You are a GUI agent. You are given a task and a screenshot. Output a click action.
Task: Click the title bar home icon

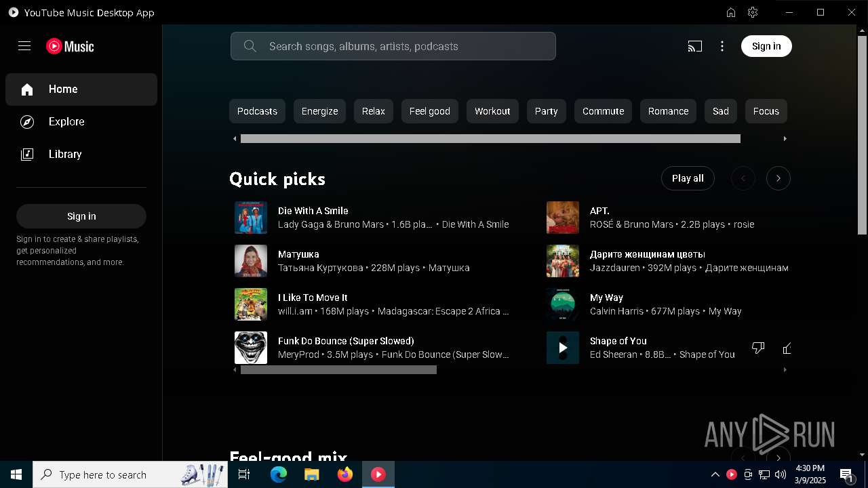[x=731, y=12]
